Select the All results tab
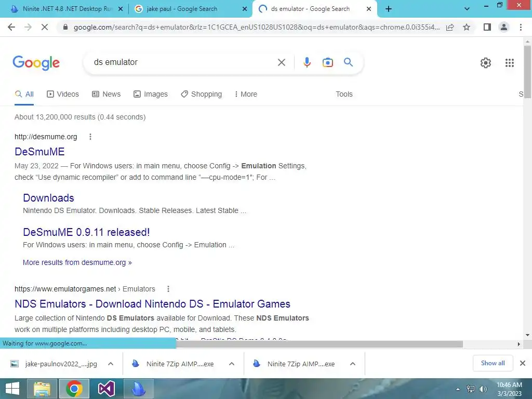Image resolution: width=532 pixels, height=399 pixels. tap(24, 95)
